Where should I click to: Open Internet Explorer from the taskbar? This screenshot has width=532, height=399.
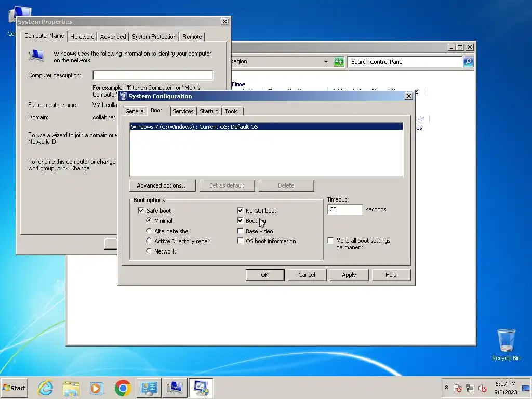[x=46, y=388]
